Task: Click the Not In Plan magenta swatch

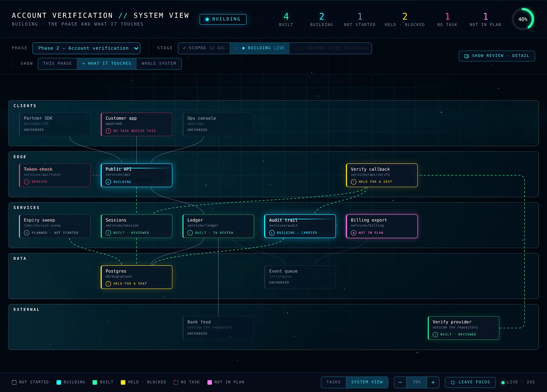Action: click(x=210, y=382)
